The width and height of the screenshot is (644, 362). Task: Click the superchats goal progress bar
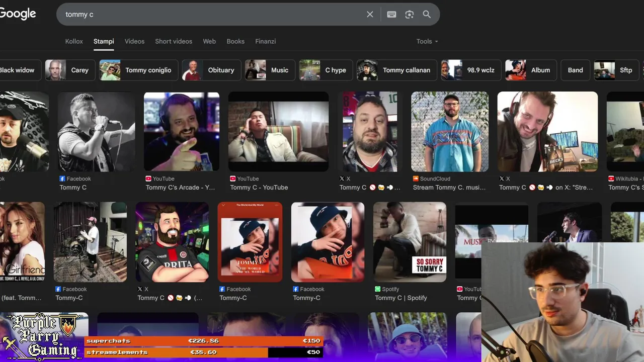203,341
